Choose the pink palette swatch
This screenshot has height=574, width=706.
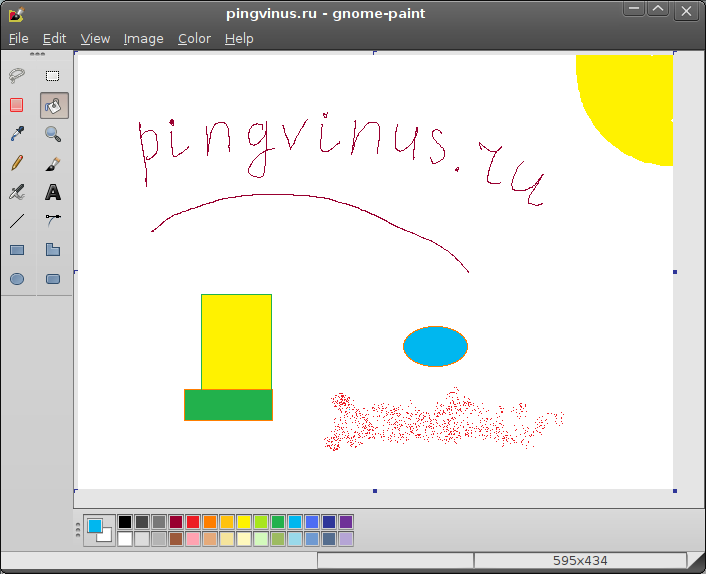pyautogui.click(x=193, y=539)
